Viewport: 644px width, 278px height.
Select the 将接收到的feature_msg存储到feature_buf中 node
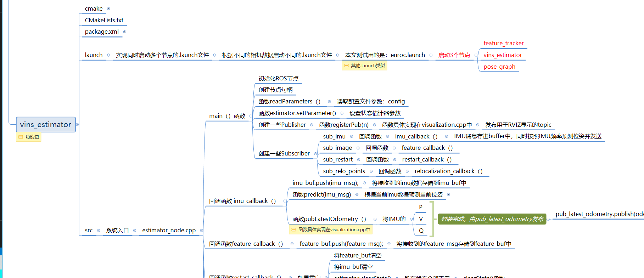454,244
